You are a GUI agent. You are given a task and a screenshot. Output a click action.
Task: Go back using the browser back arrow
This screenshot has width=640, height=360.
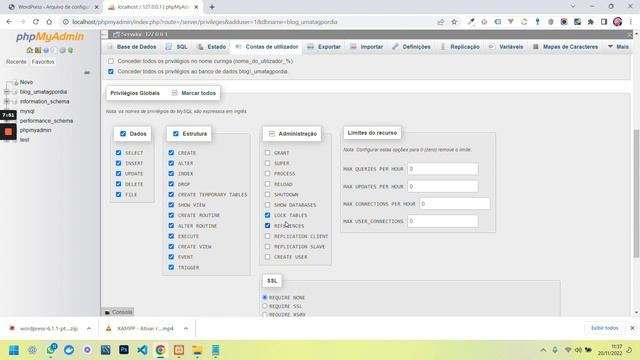pos(9,22)
